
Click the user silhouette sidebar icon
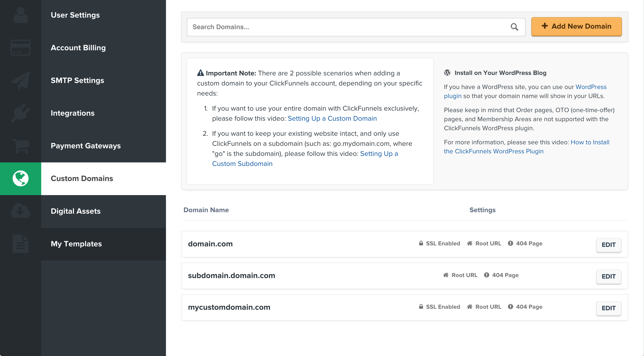(21, 15)
